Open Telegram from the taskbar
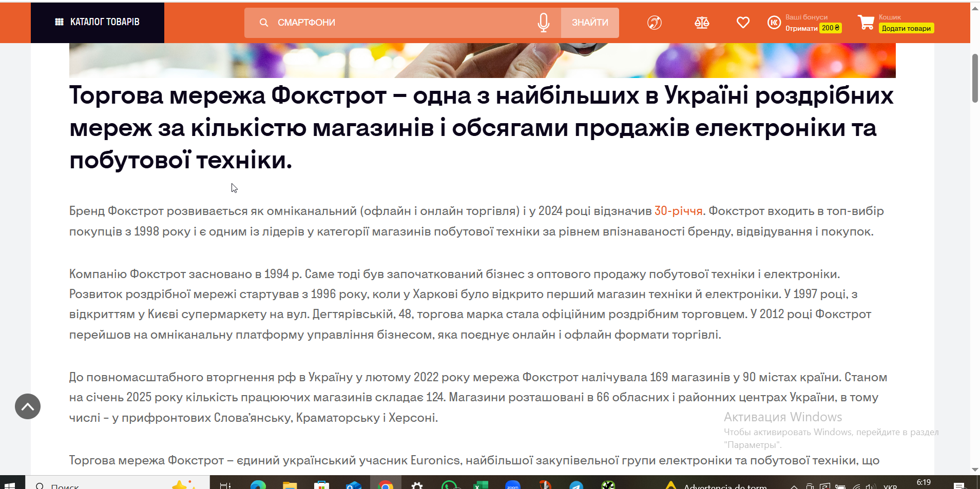Screen dimensions: 980x489 point(576,484)
